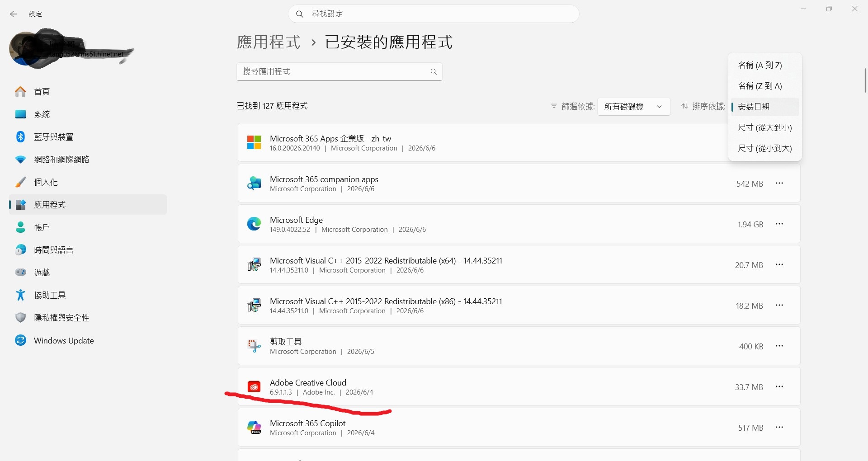
Task: Sort by 尺寸 (從小到大)
Action: tap(765, 149)
